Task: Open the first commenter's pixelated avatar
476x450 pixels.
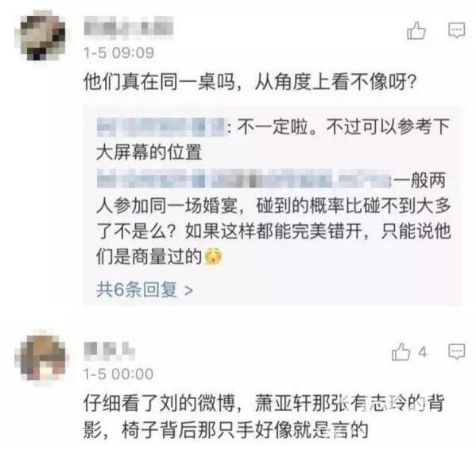Action: click(40, 37)
